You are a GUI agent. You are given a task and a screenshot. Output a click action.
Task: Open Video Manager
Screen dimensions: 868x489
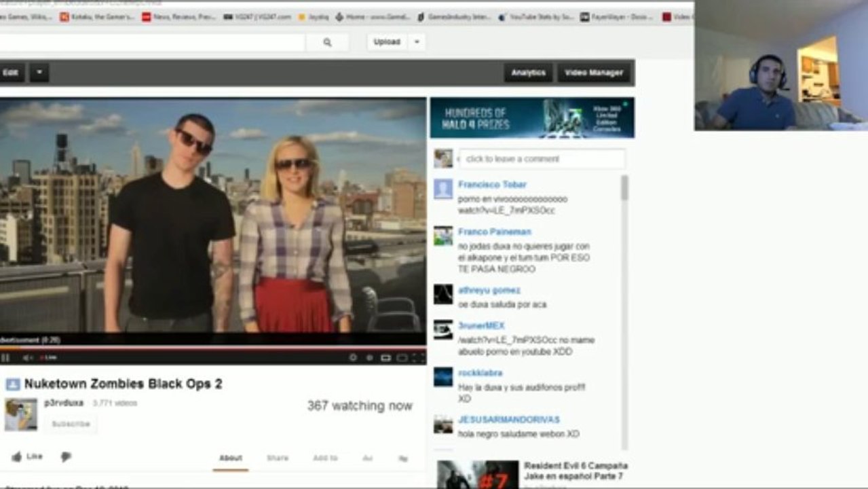pyautogui.click(x=594, y=73)
